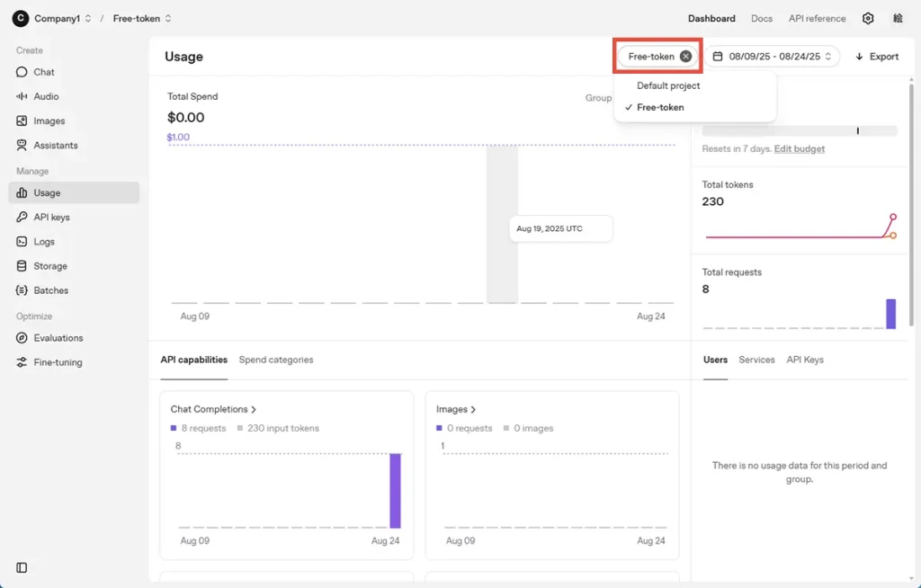Click the Audio waveform icon
The width and height of the screenshot is (921, 588).
[x=22, y=96]
